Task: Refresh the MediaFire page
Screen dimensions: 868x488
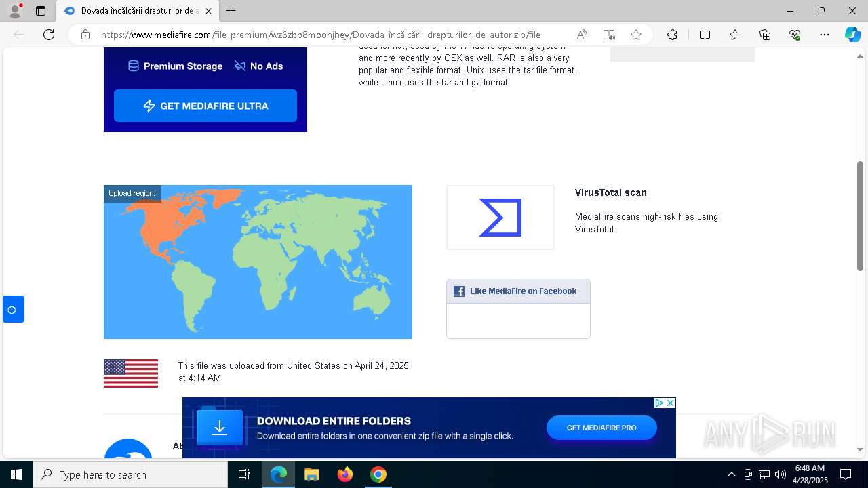Action: (x=49, y=35)
